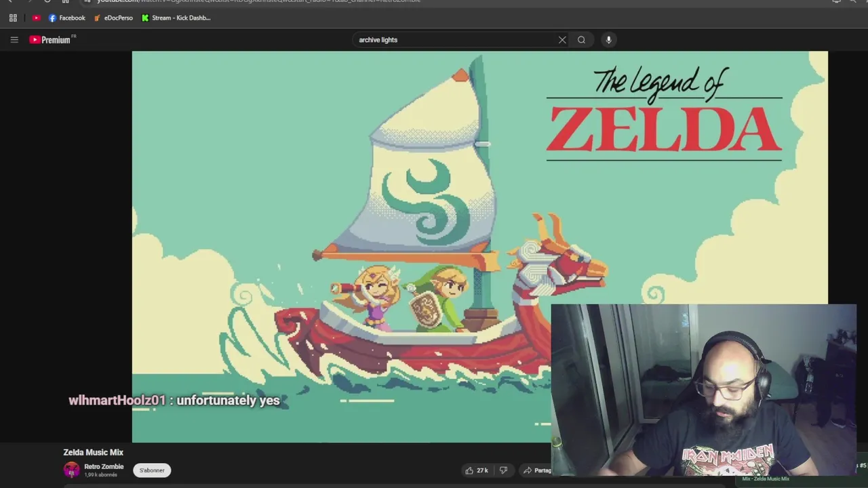
Task: Click the Zelda video player area
Action: click(479, 247)
